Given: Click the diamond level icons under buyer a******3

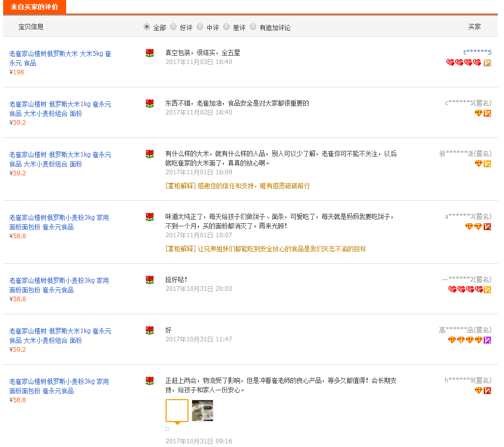Looking at the screenshot, I should 474,226.
